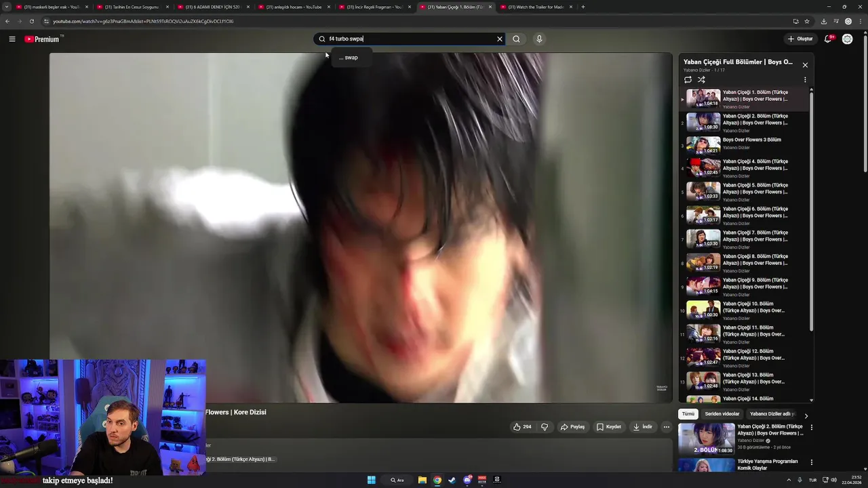
Task: Submit the search with the magnifier button
Action: point(516,39)
